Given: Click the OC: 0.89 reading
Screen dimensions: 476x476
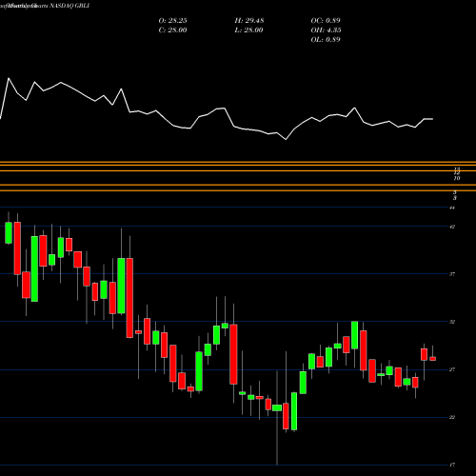Looking at the screenshot, I should [x=326, y=21].
